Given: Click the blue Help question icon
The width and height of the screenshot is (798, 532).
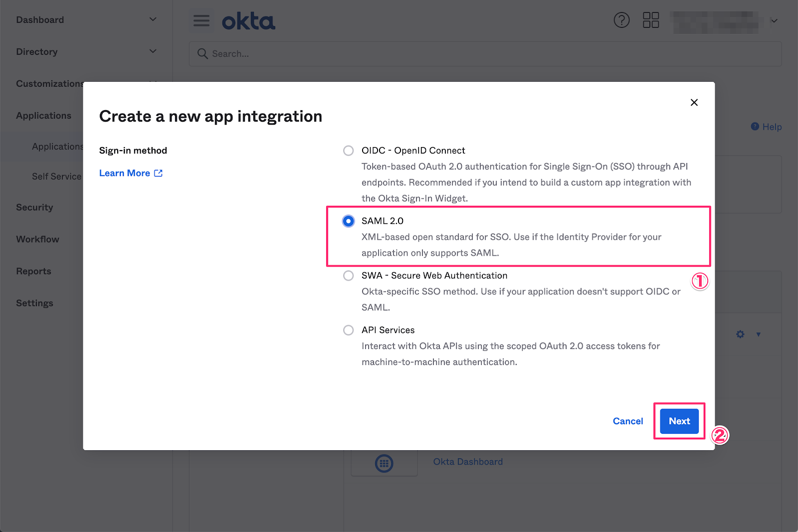Looking at the screenshot, I should [755, 127].
